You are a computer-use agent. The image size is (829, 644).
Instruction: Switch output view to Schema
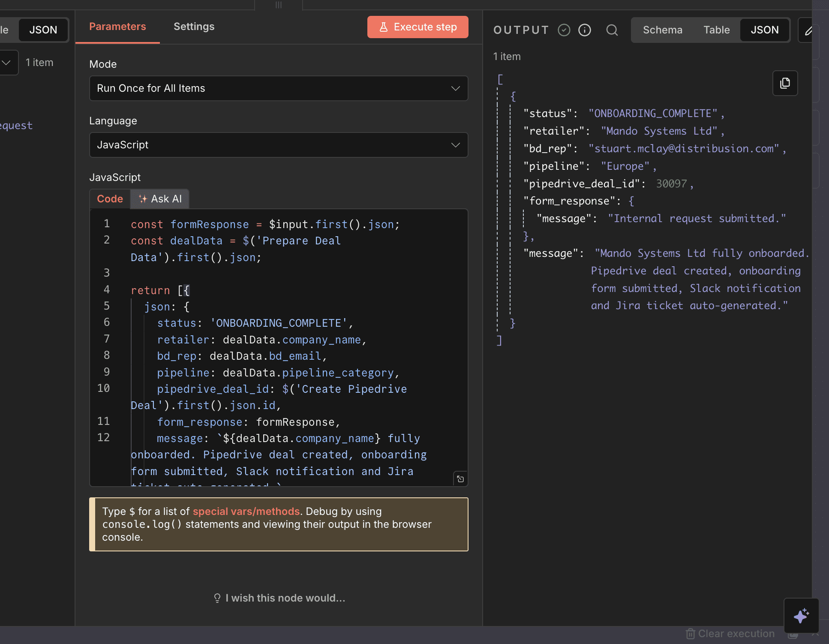662,30
